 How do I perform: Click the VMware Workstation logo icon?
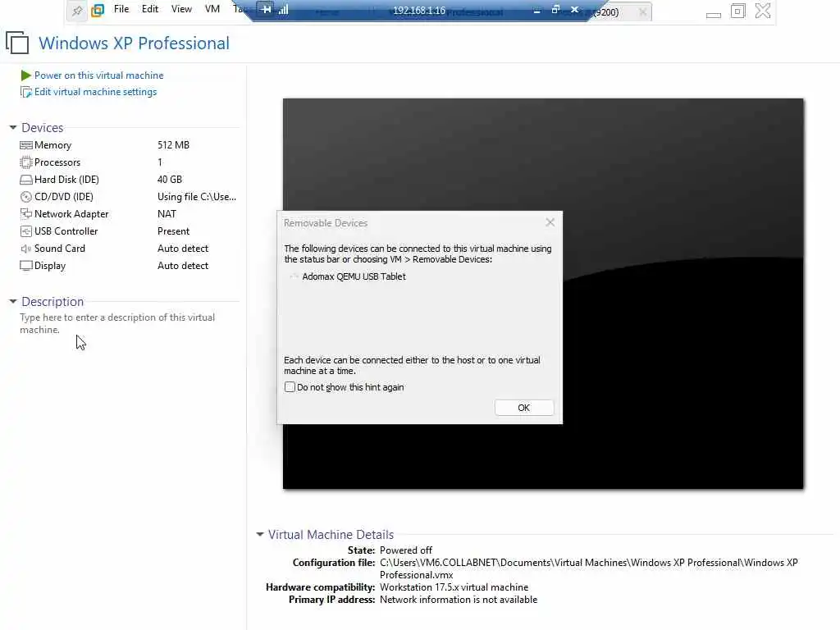tap(98, 10)
